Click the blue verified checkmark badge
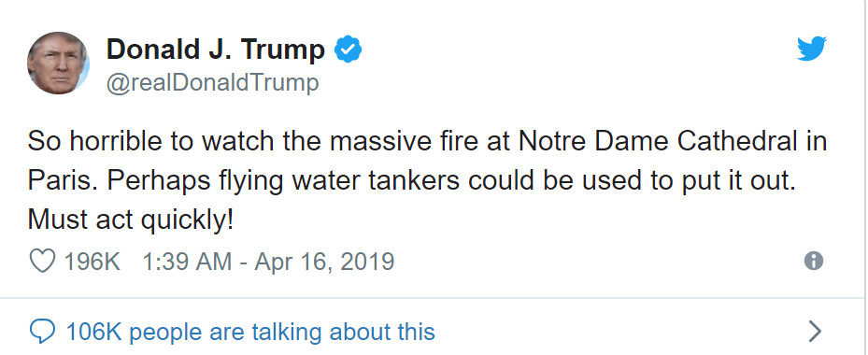The image size is (868, 355). click(349, 50)
